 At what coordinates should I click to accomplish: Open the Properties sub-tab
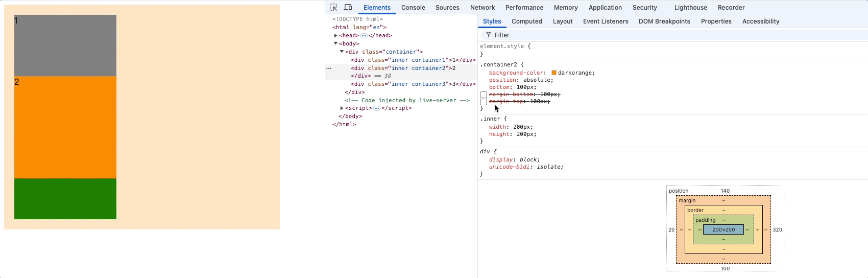pos(716,21)
